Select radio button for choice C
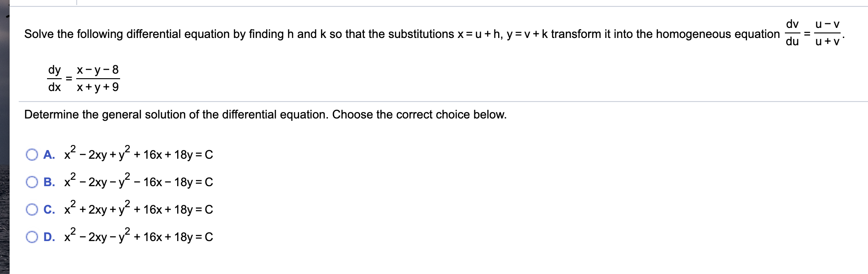868x274 pixels. tap(32, 210)
